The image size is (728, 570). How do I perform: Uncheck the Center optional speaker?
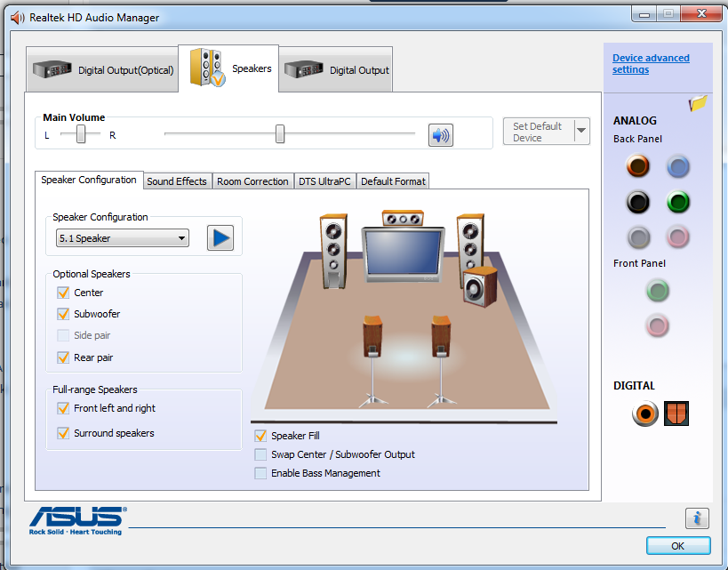pyautogui.click(x=63, y=293)
